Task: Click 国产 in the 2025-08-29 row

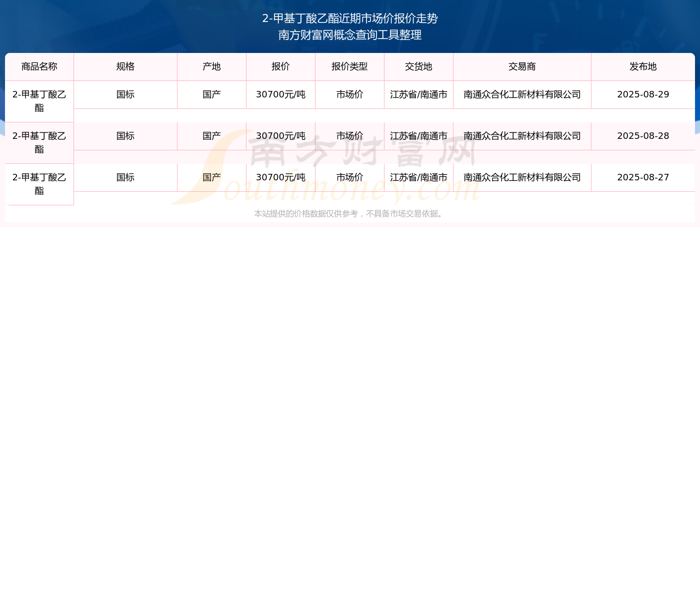Action: (212, 94)
